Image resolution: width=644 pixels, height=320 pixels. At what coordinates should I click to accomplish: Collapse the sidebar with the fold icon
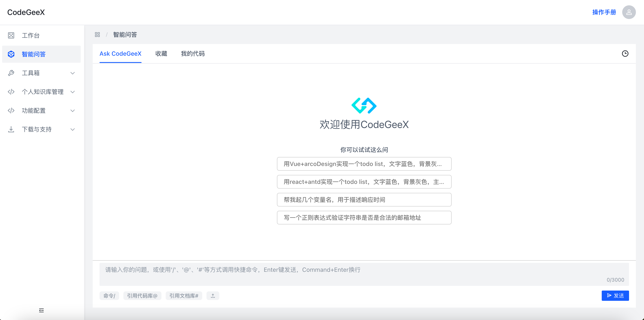tap(41, 310)
